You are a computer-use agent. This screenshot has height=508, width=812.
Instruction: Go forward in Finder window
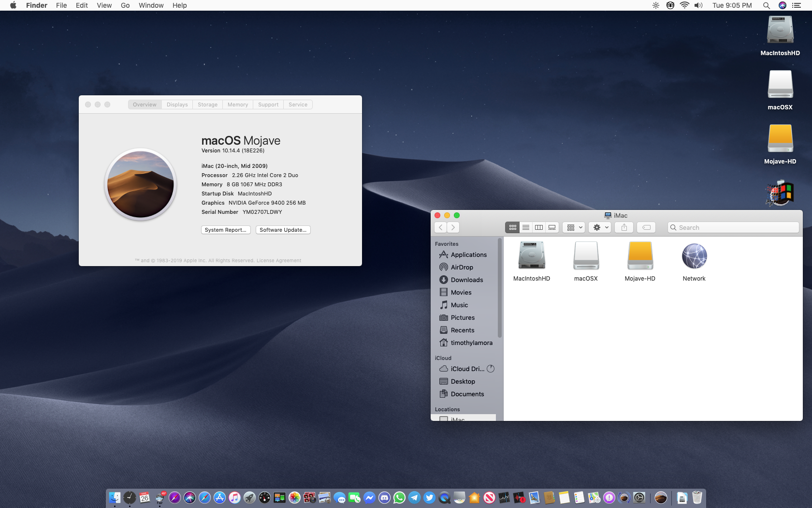click(453, 227)
